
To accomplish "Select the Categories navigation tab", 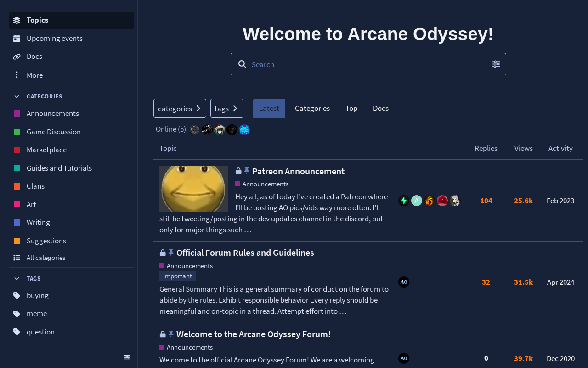I will [x=312, y=109].
